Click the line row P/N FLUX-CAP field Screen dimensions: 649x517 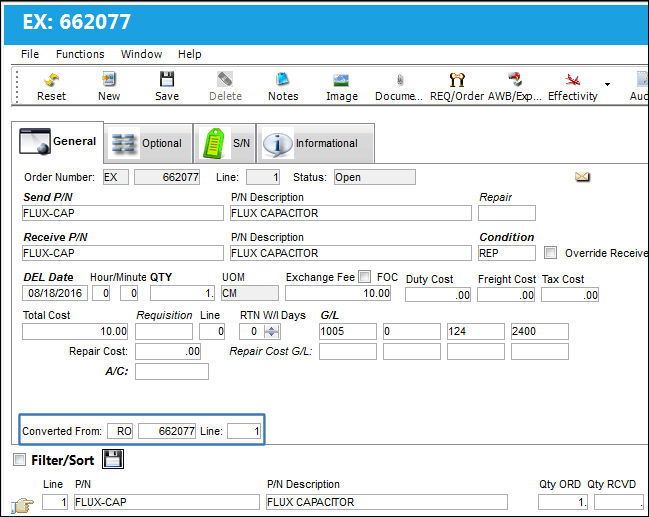coord(167,502)
